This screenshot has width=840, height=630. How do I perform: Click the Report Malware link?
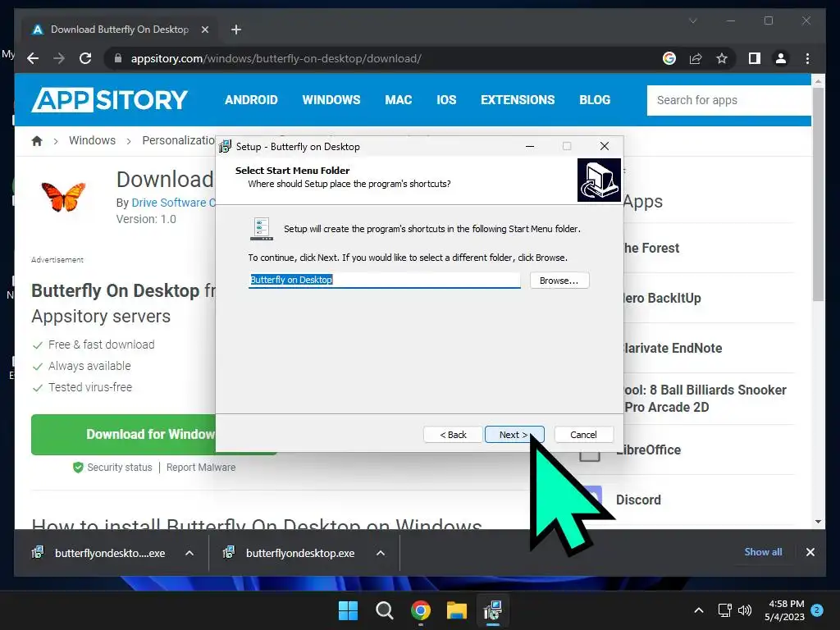[201, 467]
